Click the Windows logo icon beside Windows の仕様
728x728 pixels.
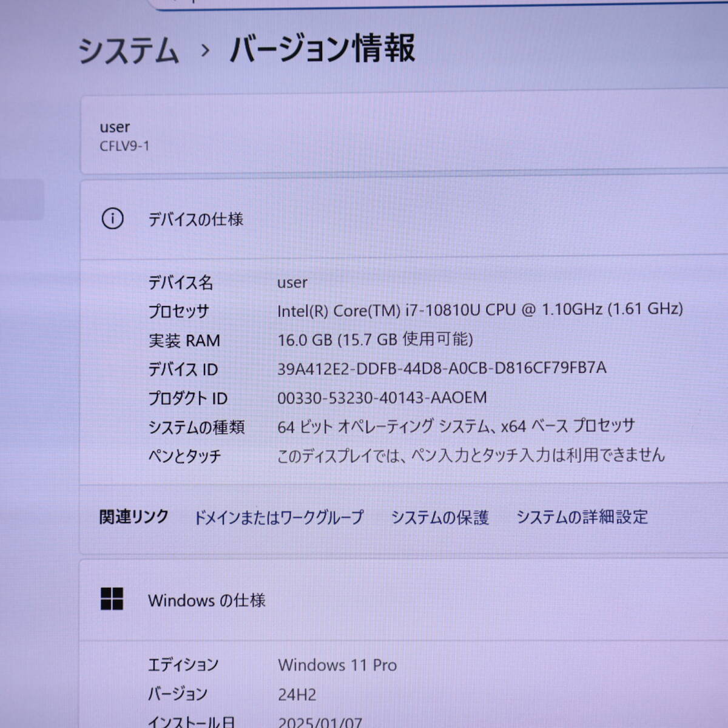tap(112, 599)
